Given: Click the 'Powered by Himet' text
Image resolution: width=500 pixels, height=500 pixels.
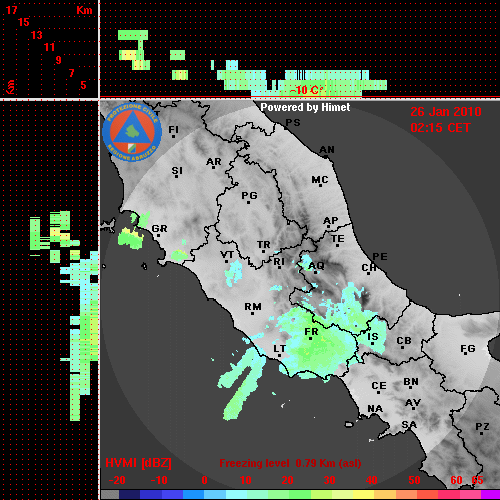Looking at the screenshot, I should tap(305, 107).
